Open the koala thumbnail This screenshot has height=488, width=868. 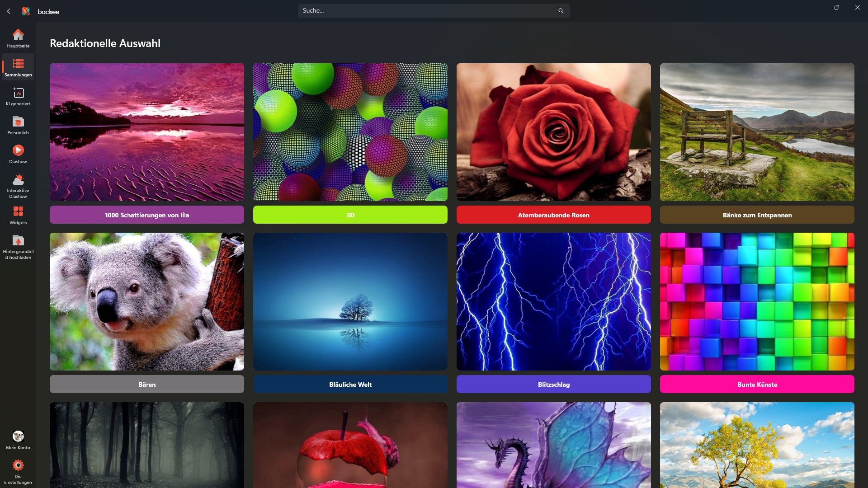click(x=147, y=301)
